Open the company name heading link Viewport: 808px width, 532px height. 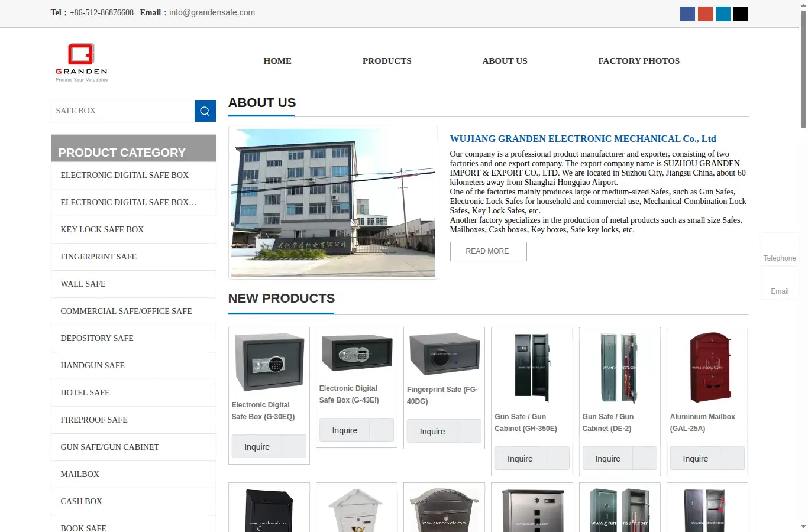tap(583, 139)
